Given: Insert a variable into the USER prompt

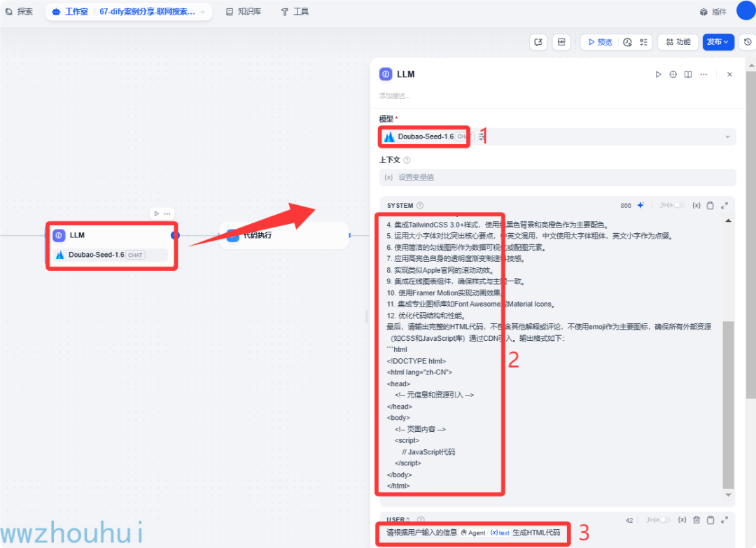Looking at the screenshot, I should pos(682,519).
